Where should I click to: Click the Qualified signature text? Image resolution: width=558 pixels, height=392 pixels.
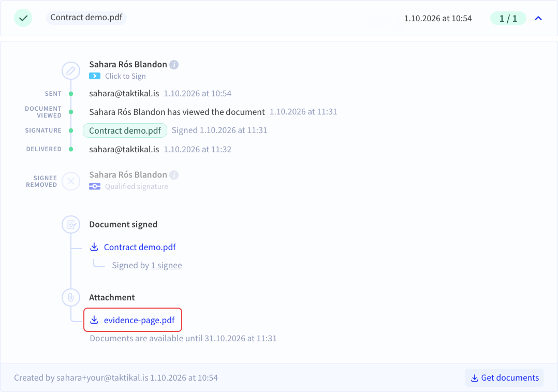[136, 186]
